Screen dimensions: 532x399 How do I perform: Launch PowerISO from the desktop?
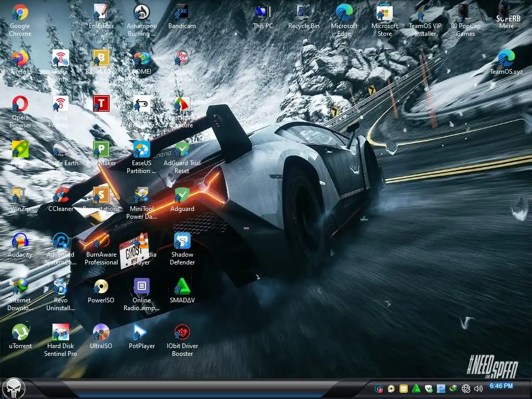coord(101,287)
